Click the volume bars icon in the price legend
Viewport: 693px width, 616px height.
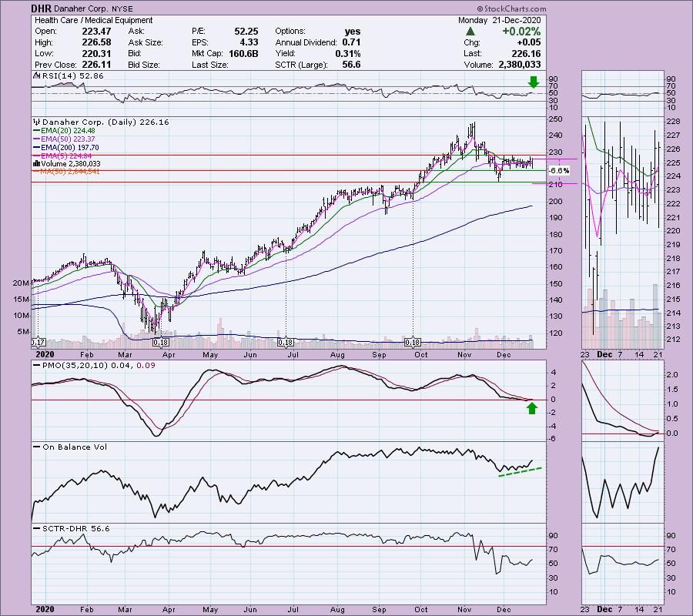(37, 163)
